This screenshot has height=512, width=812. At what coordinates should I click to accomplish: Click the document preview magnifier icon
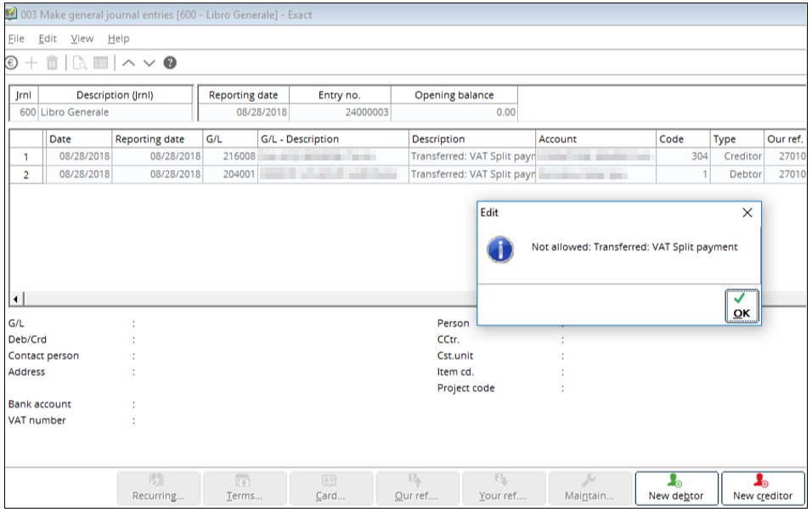[x=79, y=63]
